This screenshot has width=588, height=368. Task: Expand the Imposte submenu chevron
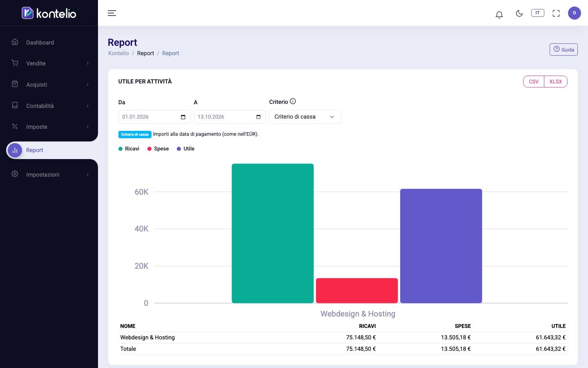pos(87,127)
